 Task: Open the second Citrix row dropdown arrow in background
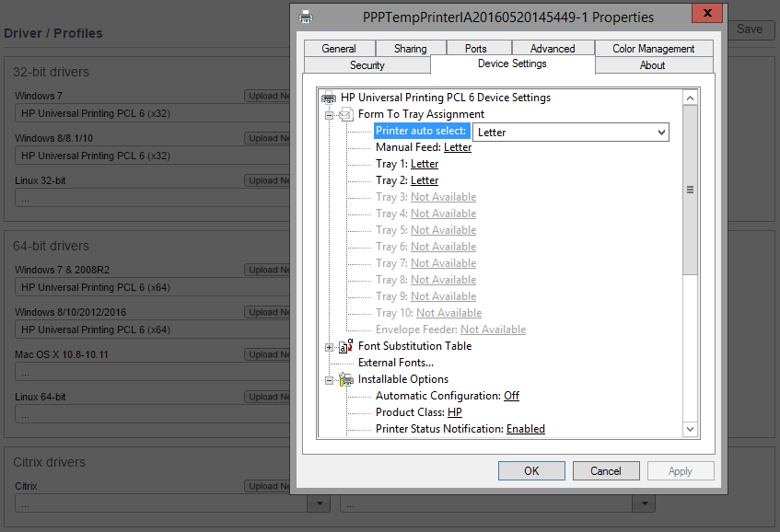tap(645, 503)
